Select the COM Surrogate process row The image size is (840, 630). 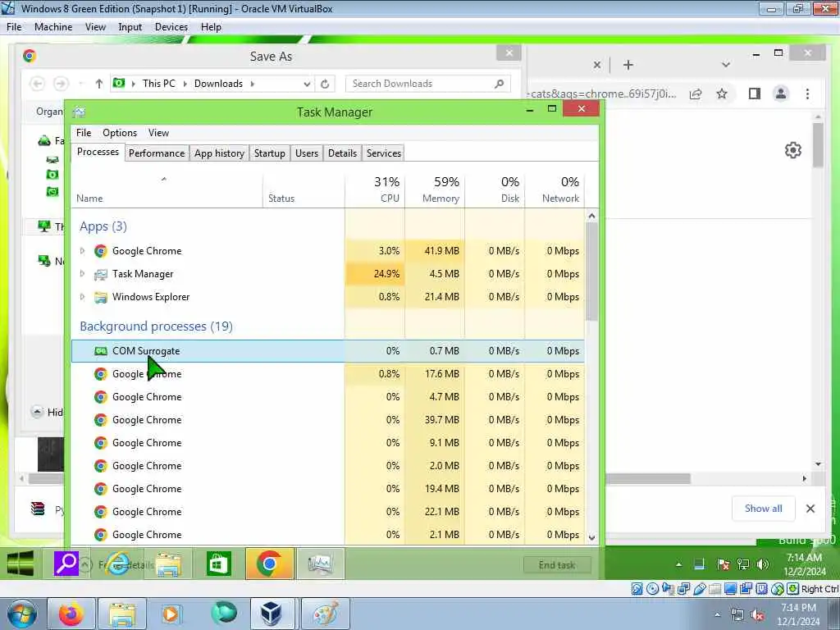click(328, 351)
